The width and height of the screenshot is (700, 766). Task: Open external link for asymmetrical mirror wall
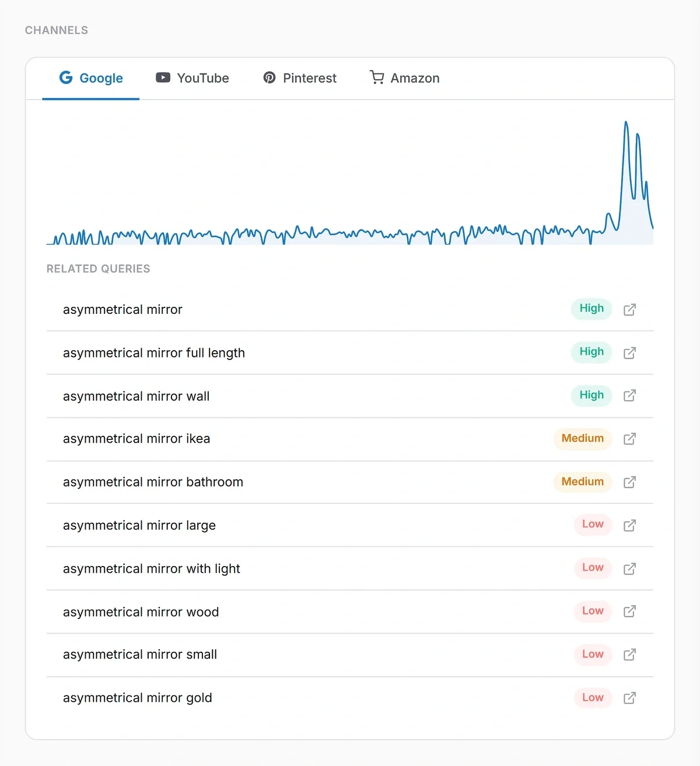click(629, 396)
